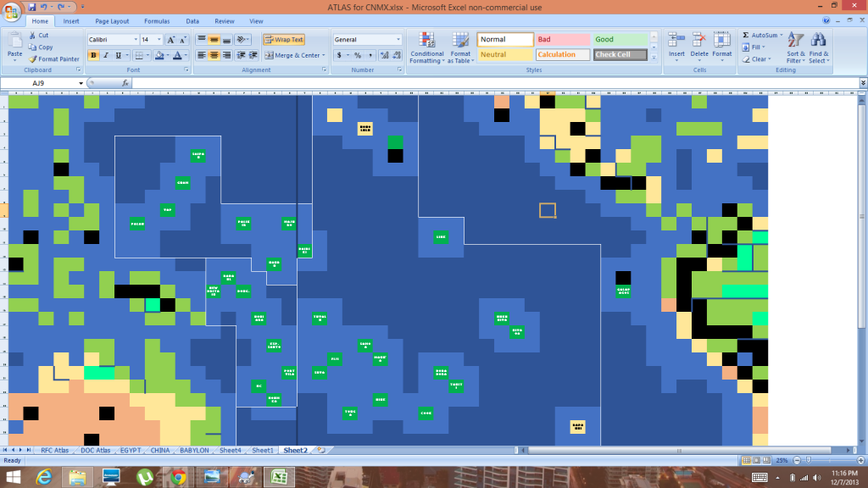Shrink the font size

click(x=182, y=40)
